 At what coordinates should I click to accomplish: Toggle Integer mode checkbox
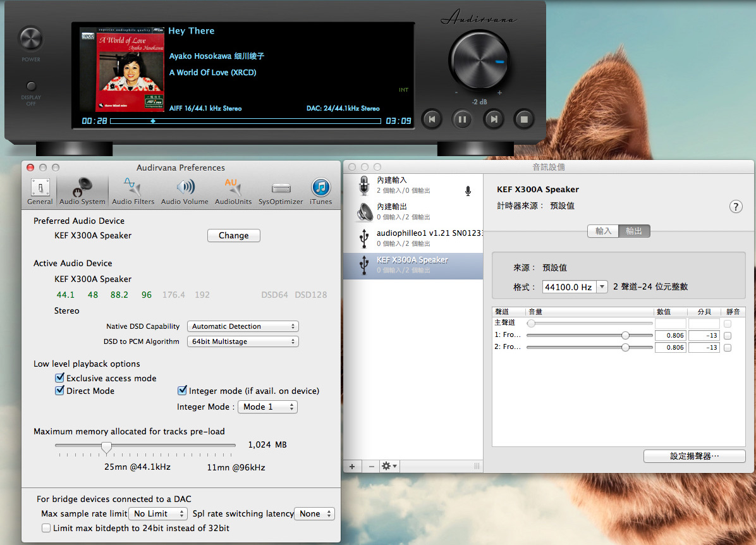point(182,390)
